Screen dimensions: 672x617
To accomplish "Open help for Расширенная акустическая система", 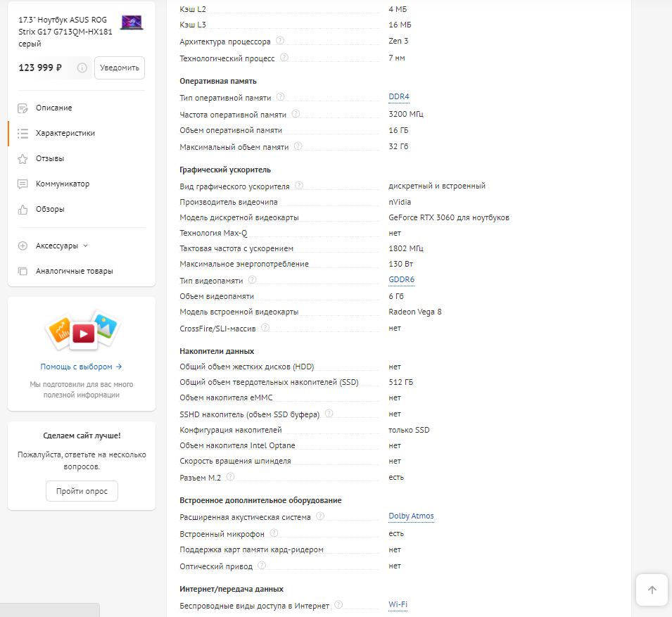I will [x=320, y=516].
